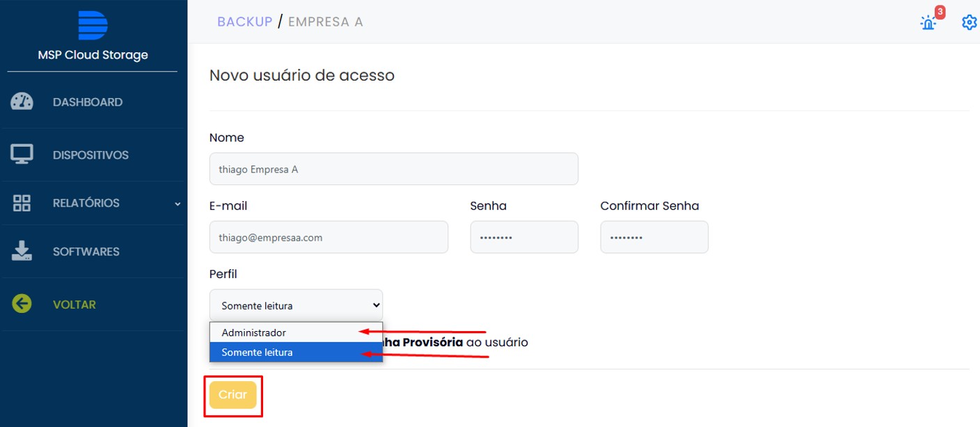
Task: Go to DASHBOARD in the sidebar
Action: (88, 102)
